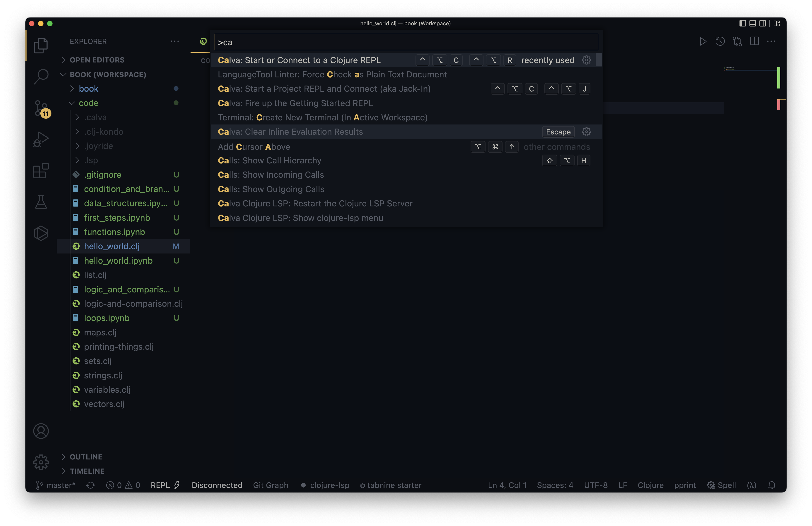812x526 pixels.
Task: Toggle the bottom panel layout button
Action: pyautogui.click(x=752, y=23)
